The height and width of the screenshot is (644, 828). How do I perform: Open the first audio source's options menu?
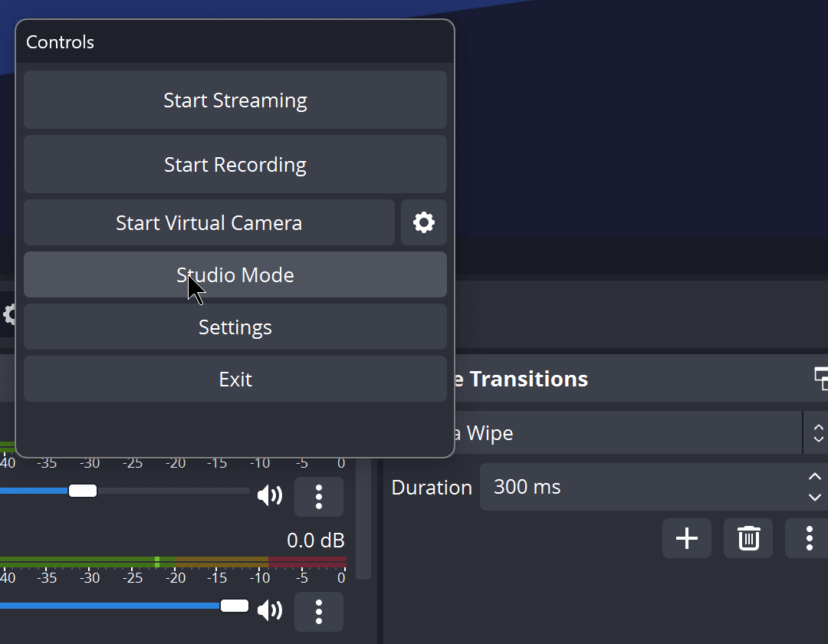pos(319,496)
